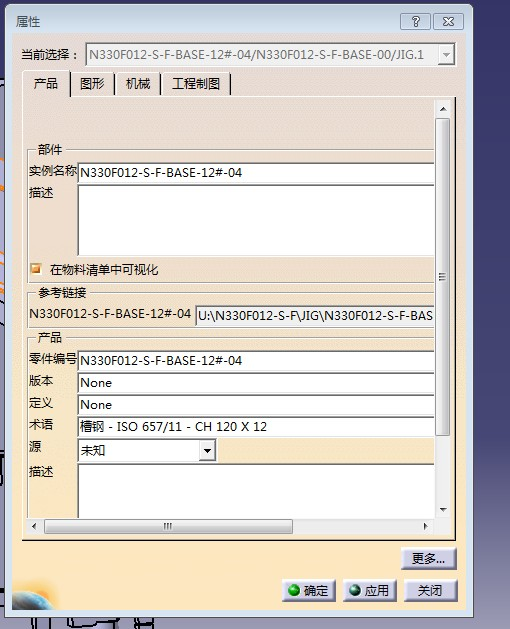Screen dimensions: 510x629
Task: Select the 工程制图 tab
Action: [x=196, y=84]
